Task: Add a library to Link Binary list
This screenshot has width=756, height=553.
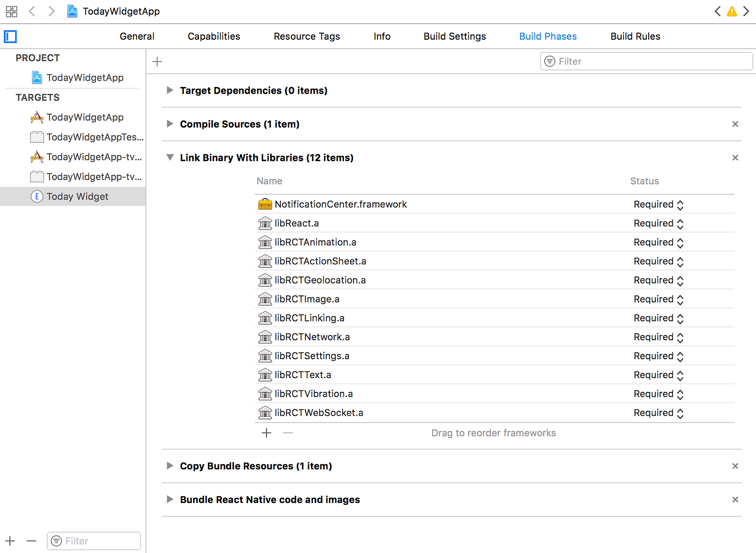Action: pos(266,433)
